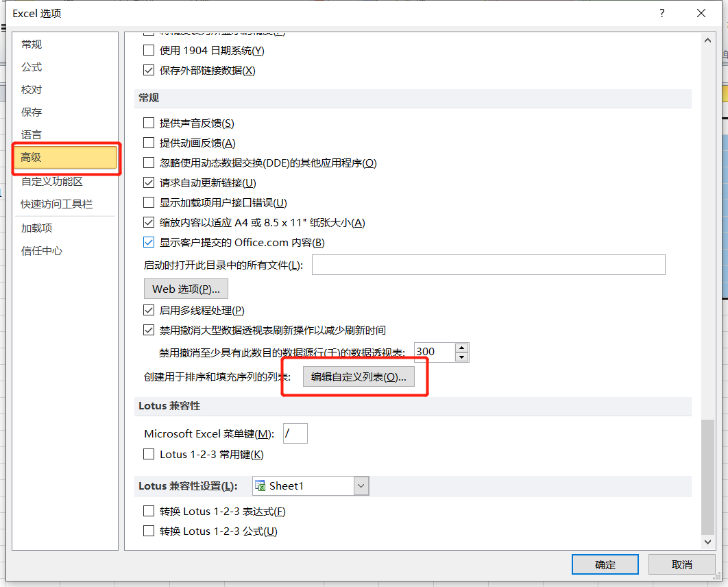Enable 使用 1904 日期系统 checkbox
The height and width of the screenshot is (587, 728).
[149, 50]
